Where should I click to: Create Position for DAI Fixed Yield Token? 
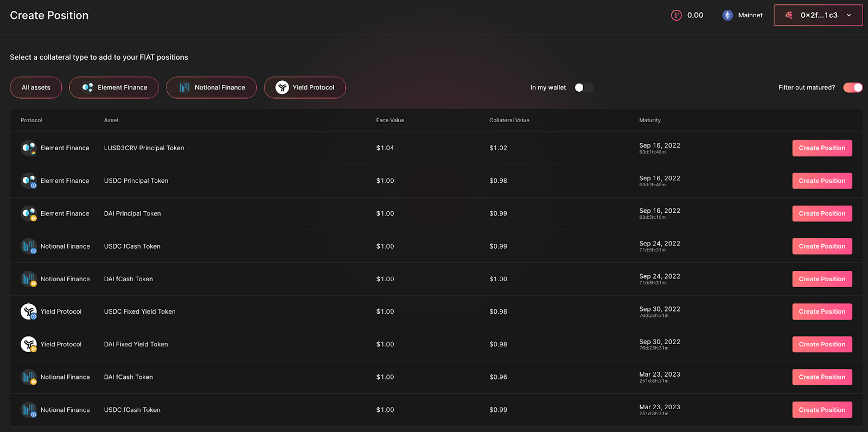[822, 344]
